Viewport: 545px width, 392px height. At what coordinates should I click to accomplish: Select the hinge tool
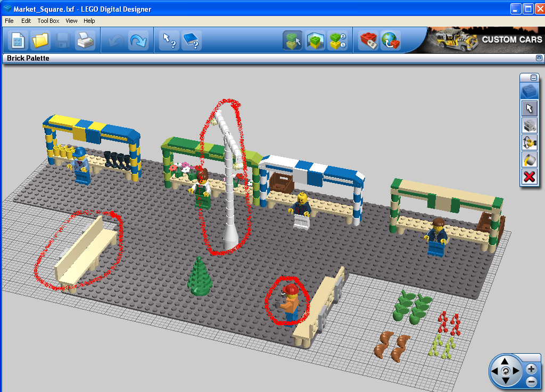click(530, 143)
